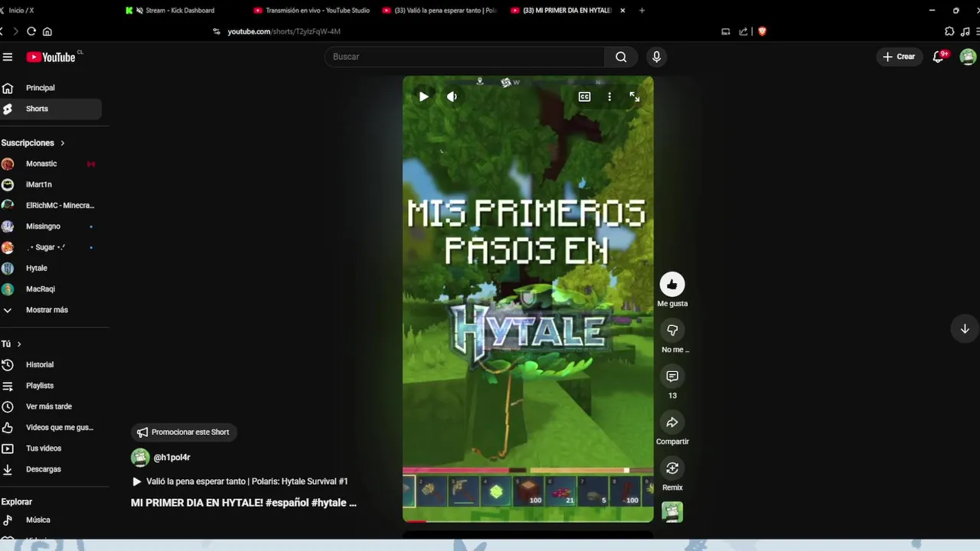Open the account avatar menu
This screenshot has height=551, width=980.
968,57
